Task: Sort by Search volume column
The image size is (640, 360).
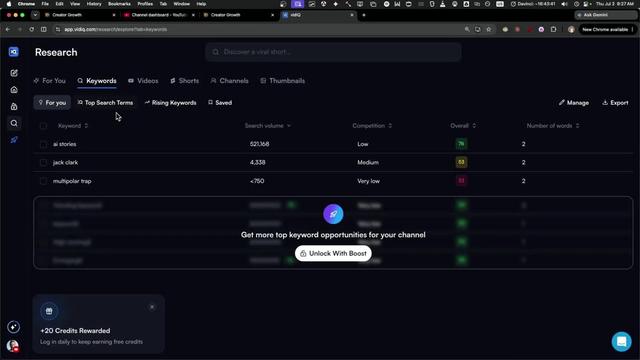Action: point(268,126)
